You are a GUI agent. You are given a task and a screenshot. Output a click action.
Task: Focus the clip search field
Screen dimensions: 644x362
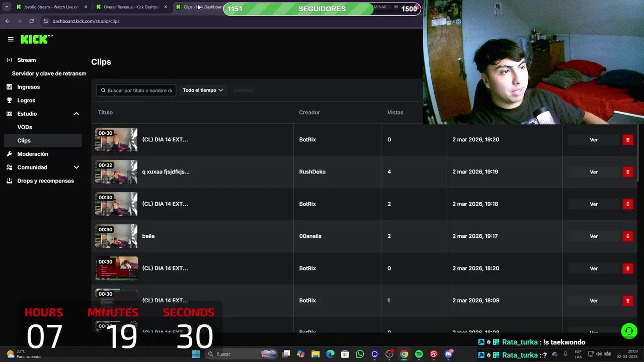tap(136, 90)
